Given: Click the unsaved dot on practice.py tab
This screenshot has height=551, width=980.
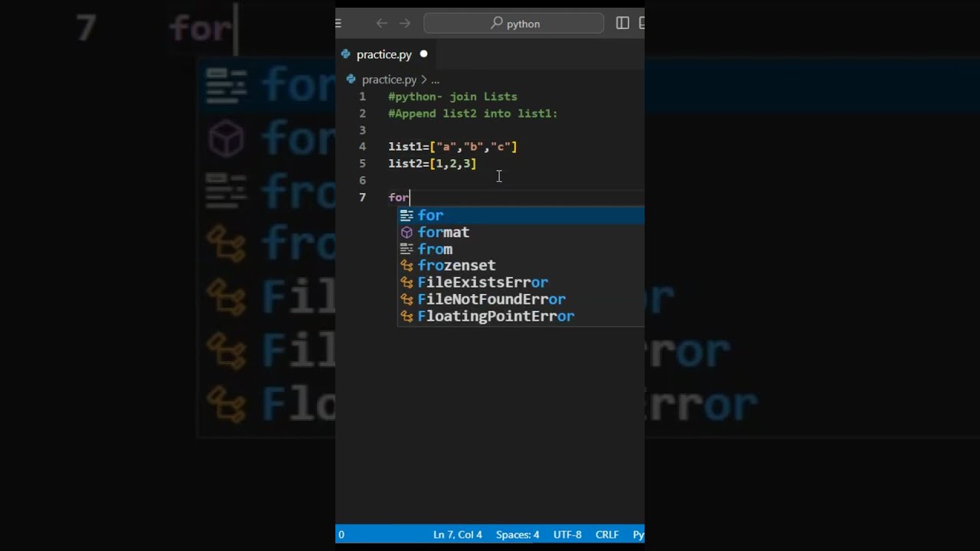Looking at the screenshot, I should click(423, 54).
